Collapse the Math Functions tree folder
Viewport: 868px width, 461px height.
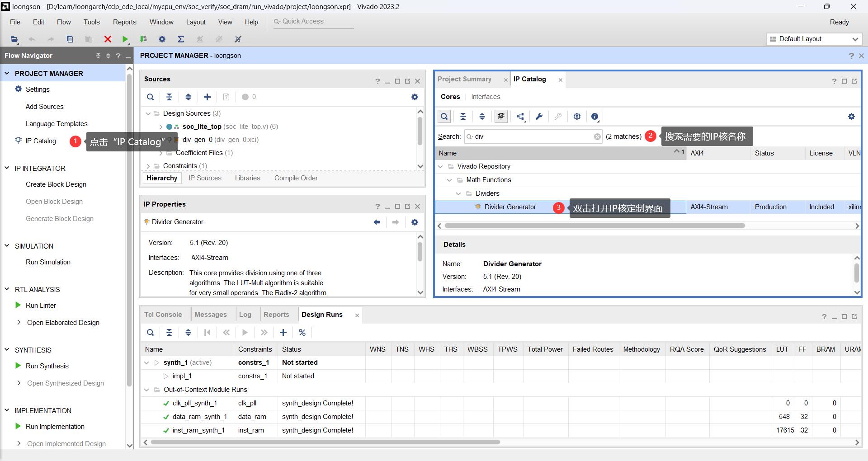449,180
